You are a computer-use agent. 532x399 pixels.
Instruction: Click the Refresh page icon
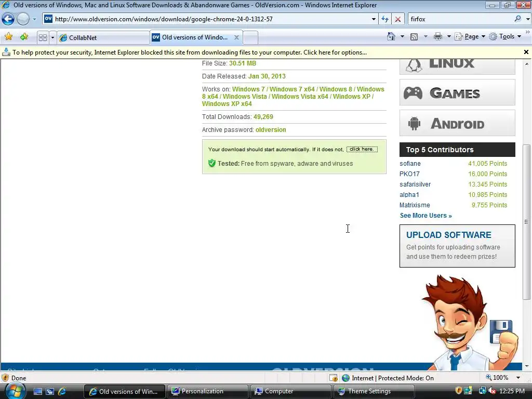coord(385,19)
